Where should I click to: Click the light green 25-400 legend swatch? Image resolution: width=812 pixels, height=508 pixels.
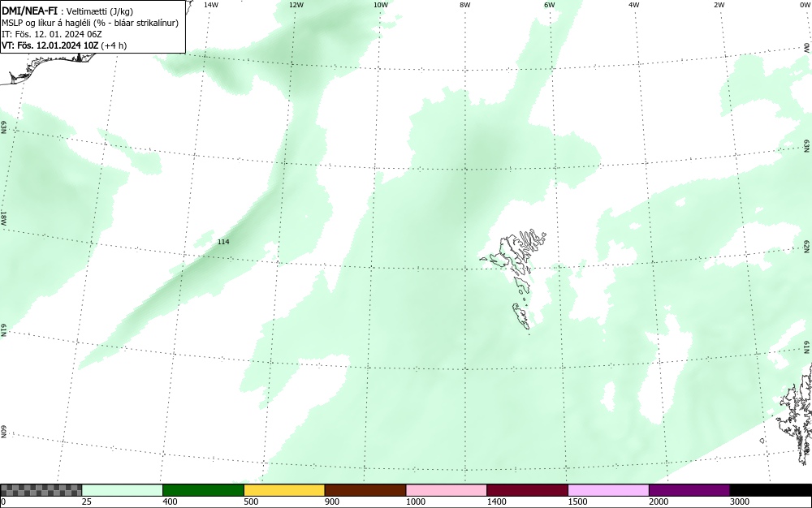pos(123,490)
